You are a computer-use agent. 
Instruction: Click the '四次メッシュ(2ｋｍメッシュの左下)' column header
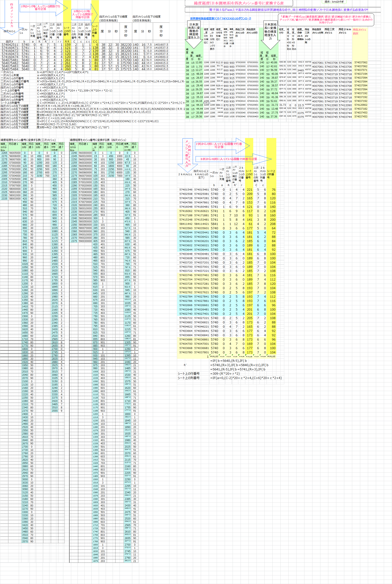click(201, 174)
